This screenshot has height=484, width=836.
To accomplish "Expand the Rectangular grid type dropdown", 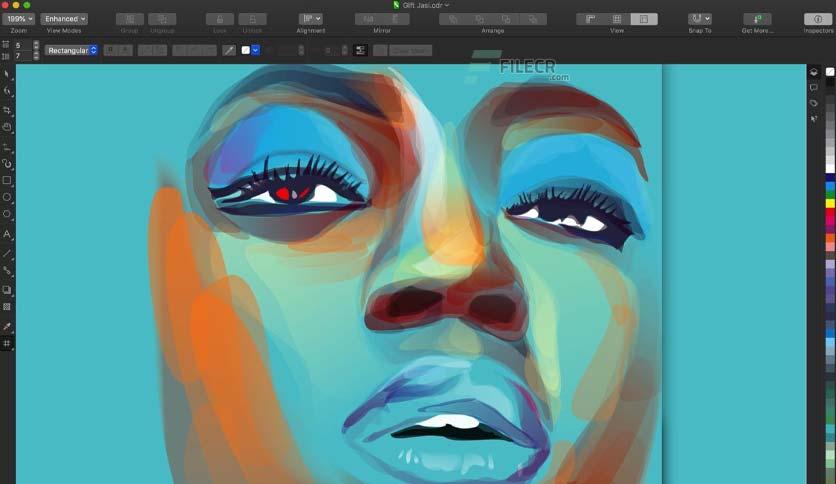I will (71, 50).
